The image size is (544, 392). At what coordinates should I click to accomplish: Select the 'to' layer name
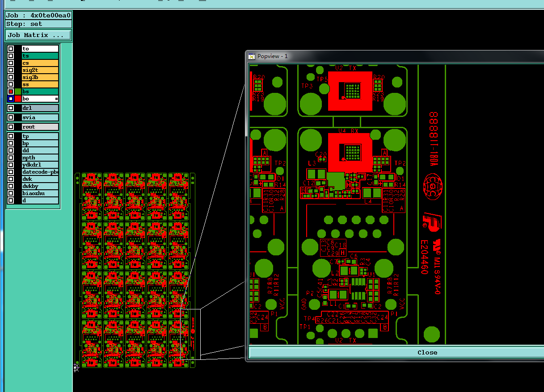click(x=40, y=49)
